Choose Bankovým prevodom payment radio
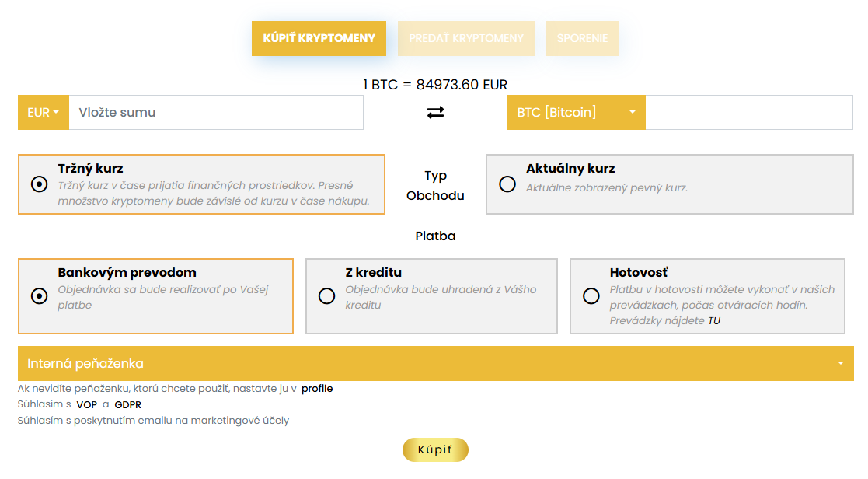868x479 pixels. (x=39, y=296)
